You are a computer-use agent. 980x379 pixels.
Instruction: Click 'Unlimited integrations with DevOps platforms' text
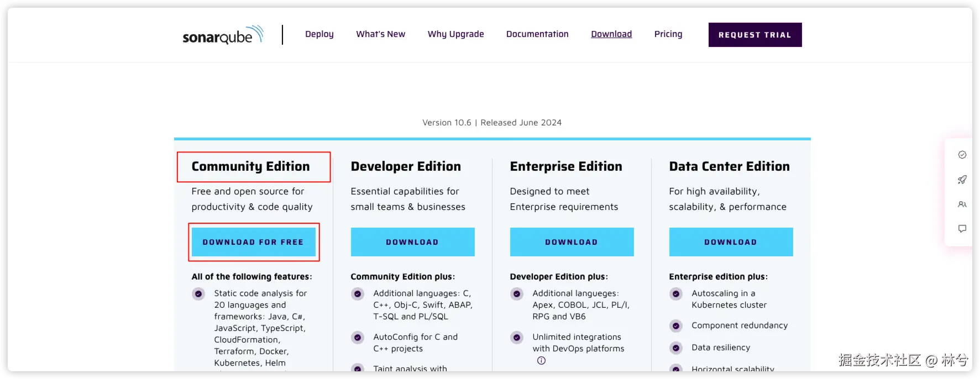coord(578,343)
